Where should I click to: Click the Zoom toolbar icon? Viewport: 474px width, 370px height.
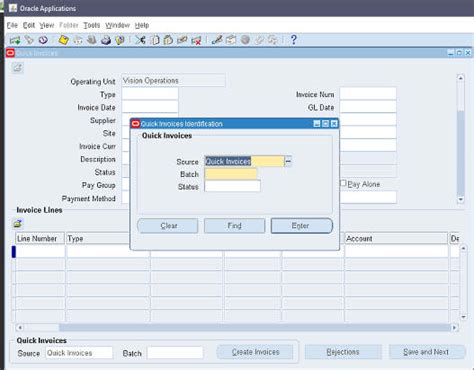tap(231, 40)
